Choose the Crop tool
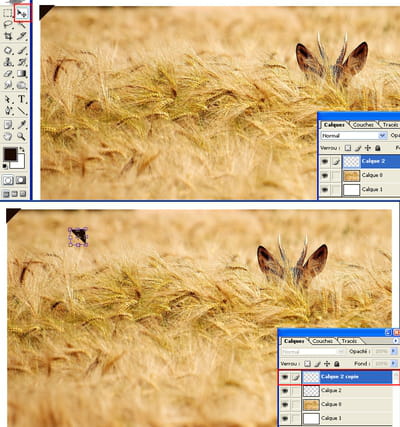The image size is (400, 427). click(x=8, y=36)
